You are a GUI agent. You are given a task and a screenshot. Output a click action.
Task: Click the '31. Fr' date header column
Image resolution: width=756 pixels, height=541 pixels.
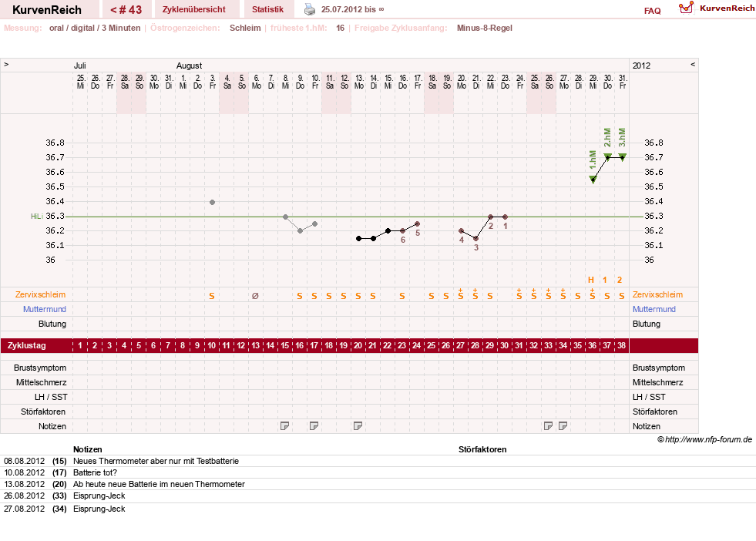623,82
